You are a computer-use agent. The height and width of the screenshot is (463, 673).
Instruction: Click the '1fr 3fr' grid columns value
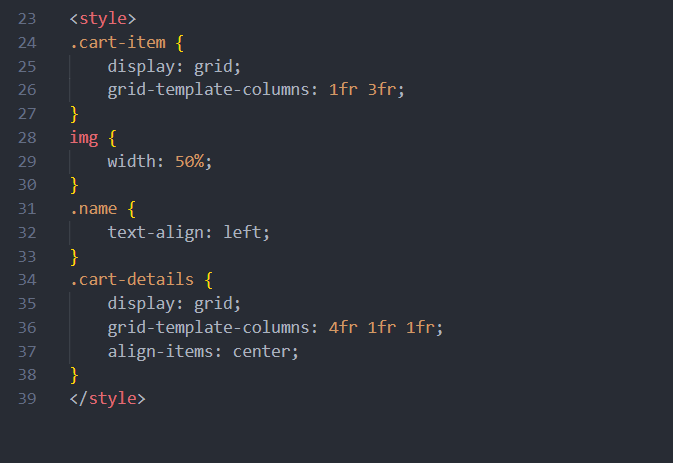click(366, 90)
